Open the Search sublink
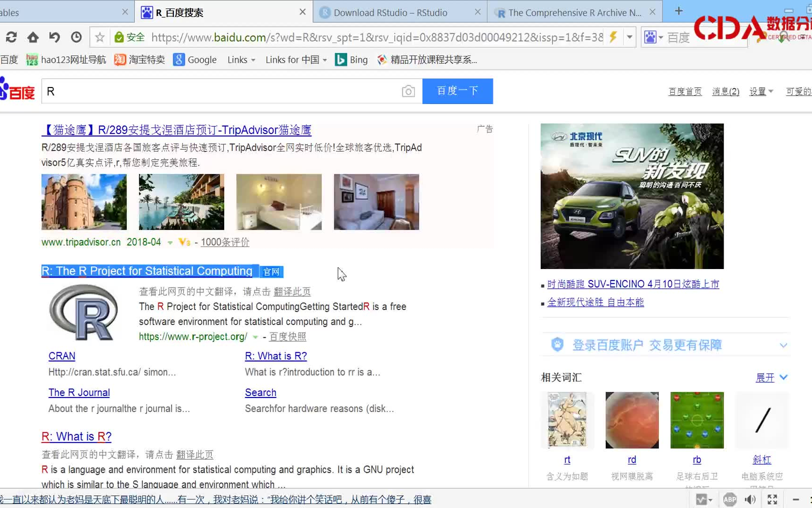This screenshot has height=508, width=812. 260,393
